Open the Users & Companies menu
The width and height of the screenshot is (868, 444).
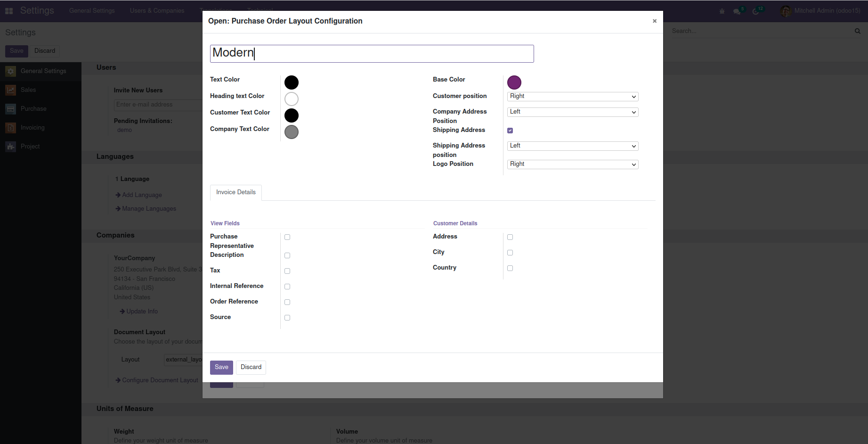(x=157, y=11)
